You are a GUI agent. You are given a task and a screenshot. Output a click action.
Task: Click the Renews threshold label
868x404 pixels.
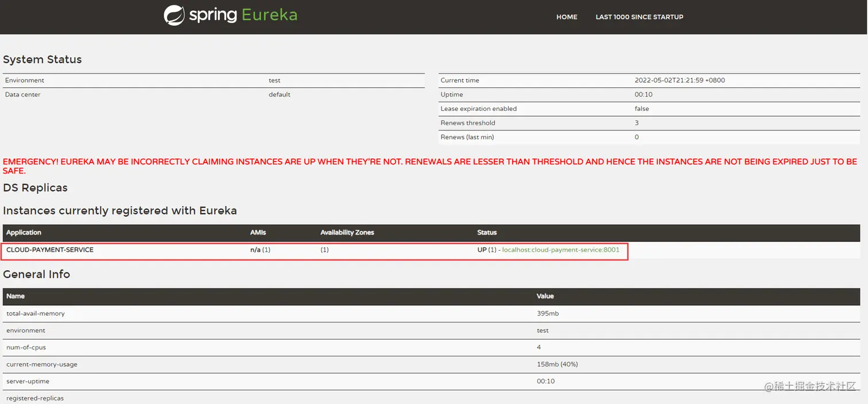click(x=468, y=123)
